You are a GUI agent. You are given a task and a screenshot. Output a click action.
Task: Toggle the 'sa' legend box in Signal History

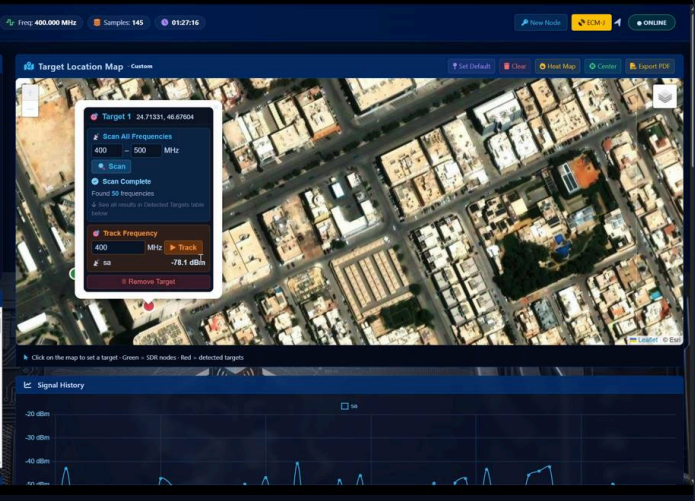345,406
